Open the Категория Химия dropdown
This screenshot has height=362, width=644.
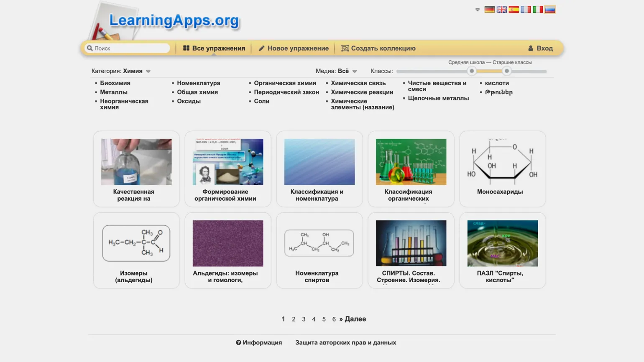tap(148, 71)
